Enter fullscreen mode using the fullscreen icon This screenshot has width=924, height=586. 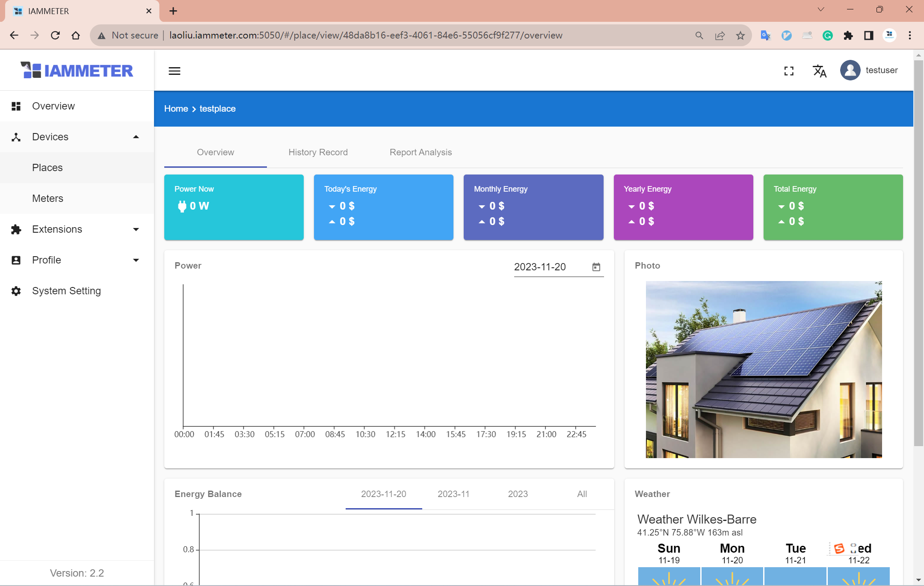click(789, 71)
